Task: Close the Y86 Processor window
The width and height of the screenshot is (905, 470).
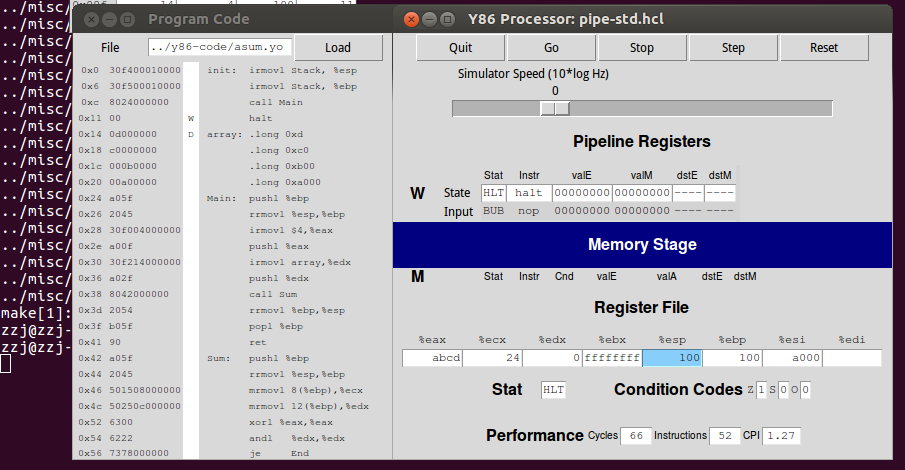Action: (411, 20)
